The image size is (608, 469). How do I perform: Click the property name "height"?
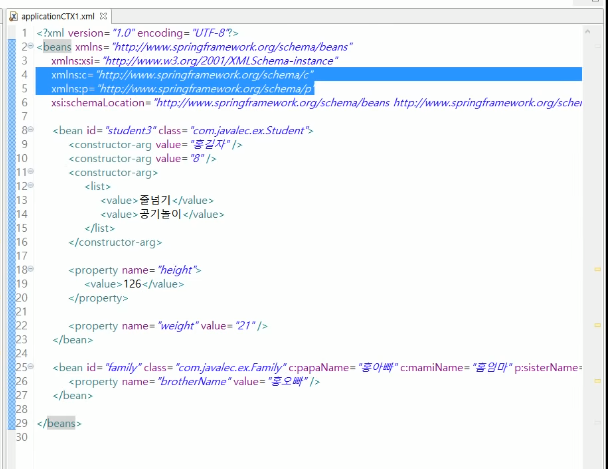178,270
